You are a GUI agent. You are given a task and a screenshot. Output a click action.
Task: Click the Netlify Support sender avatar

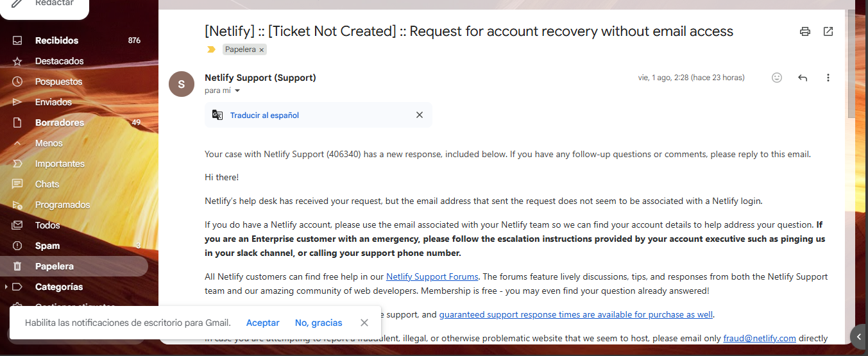[182, 84]
